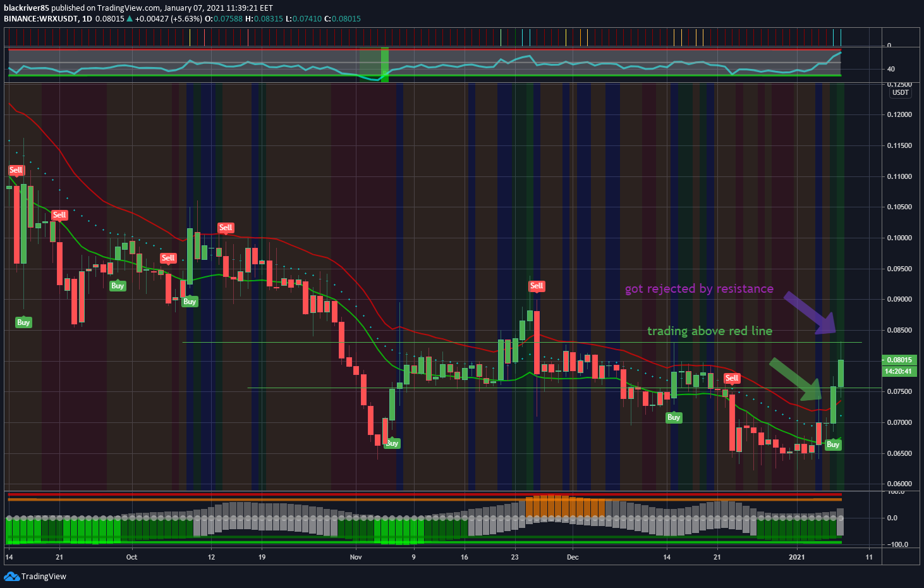Click the 2021 label on the time axis

click(797, 557)
